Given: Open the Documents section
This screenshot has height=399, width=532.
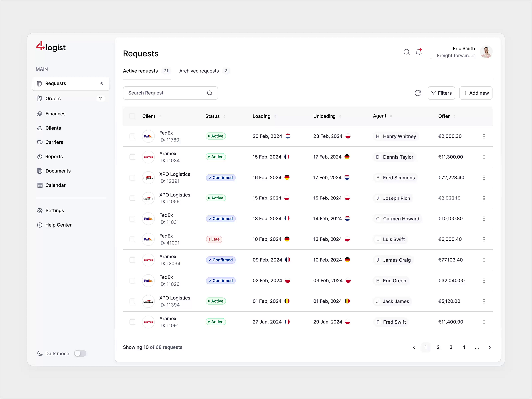Looking at the screenshot, I should (58, 171).
